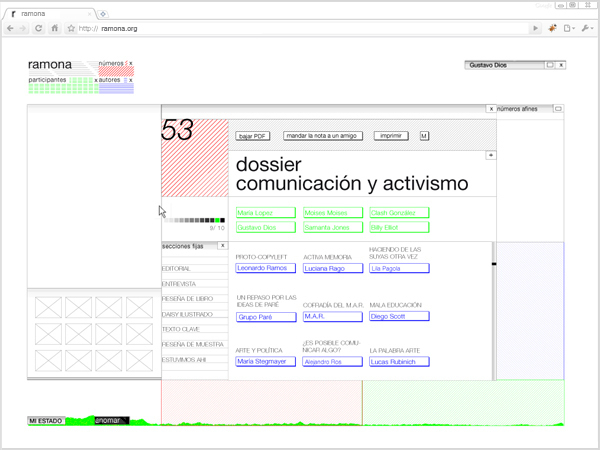Close the Gustavo Dios window
This screenshot has height=450, width=600.
561,65
